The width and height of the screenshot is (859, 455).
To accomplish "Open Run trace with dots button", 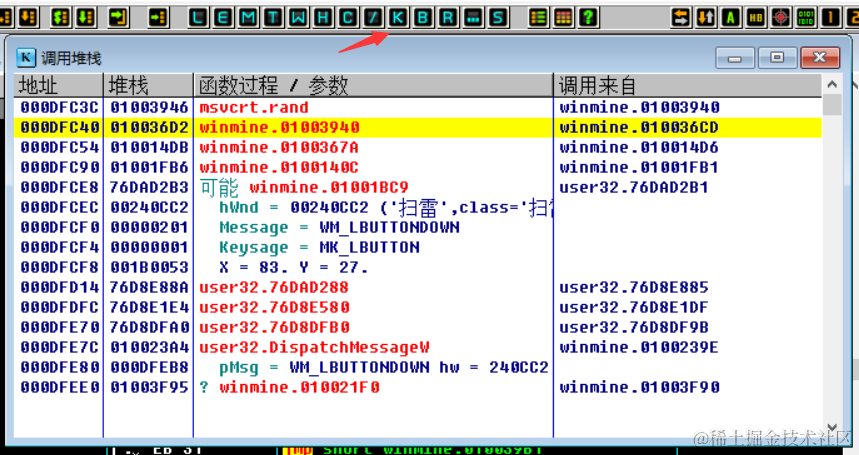I will [x=473, y=18].
